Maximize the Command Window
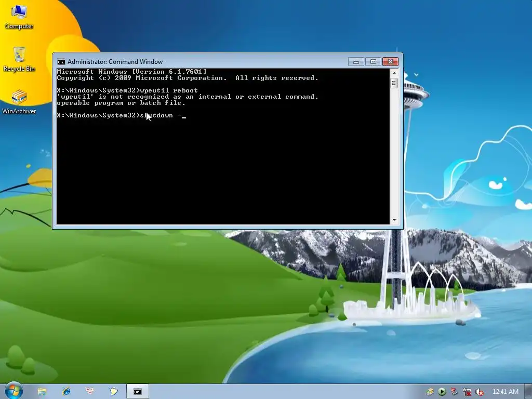Image resolution: width=532 pixels, height=399 pixels. pyautogui.click(x=373, y=62)
